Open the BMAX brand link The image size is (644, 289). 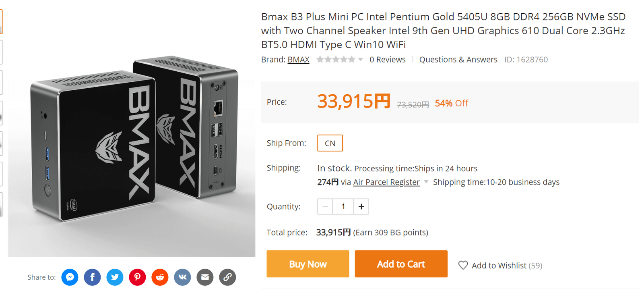click(x=298, y=60)
